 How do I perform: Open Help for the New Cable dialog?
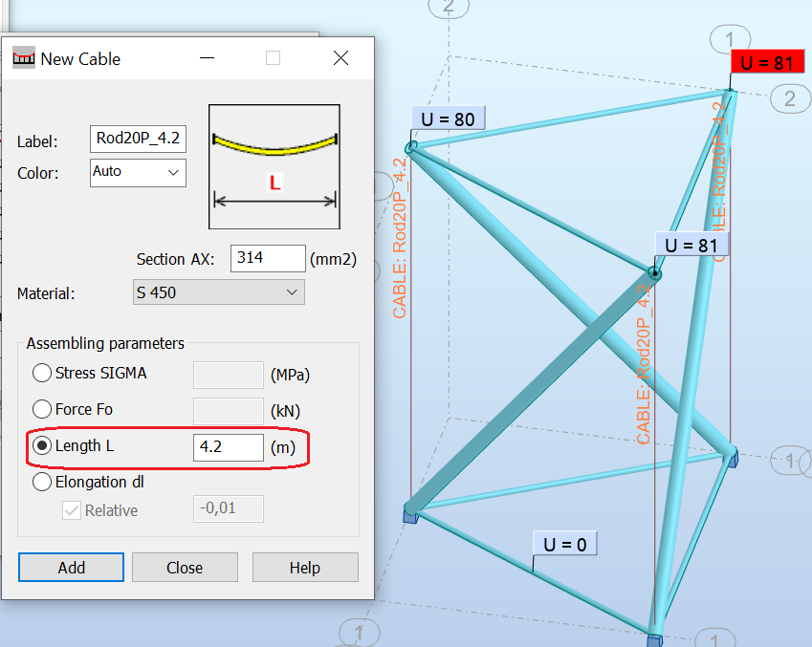305,568
